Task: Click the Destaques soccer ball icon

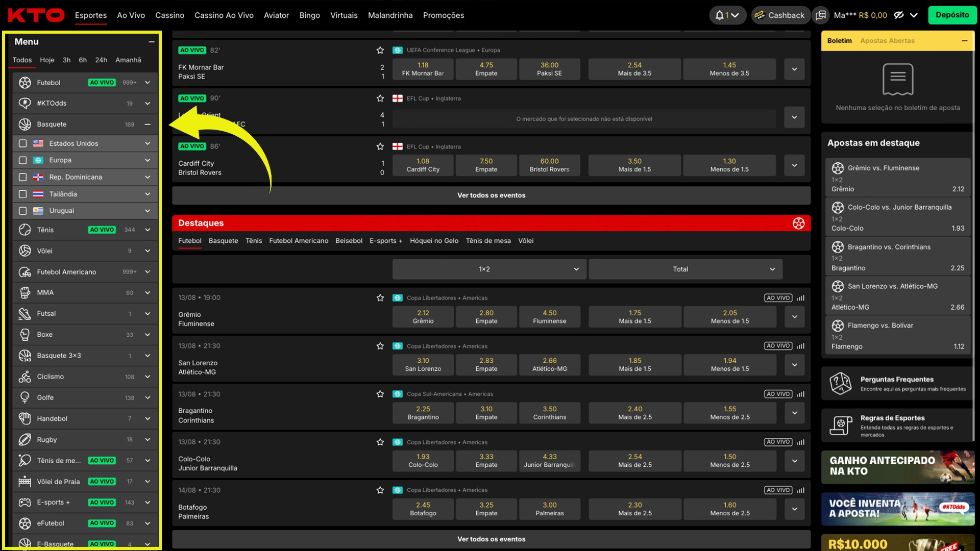Action: coord(798,223)
